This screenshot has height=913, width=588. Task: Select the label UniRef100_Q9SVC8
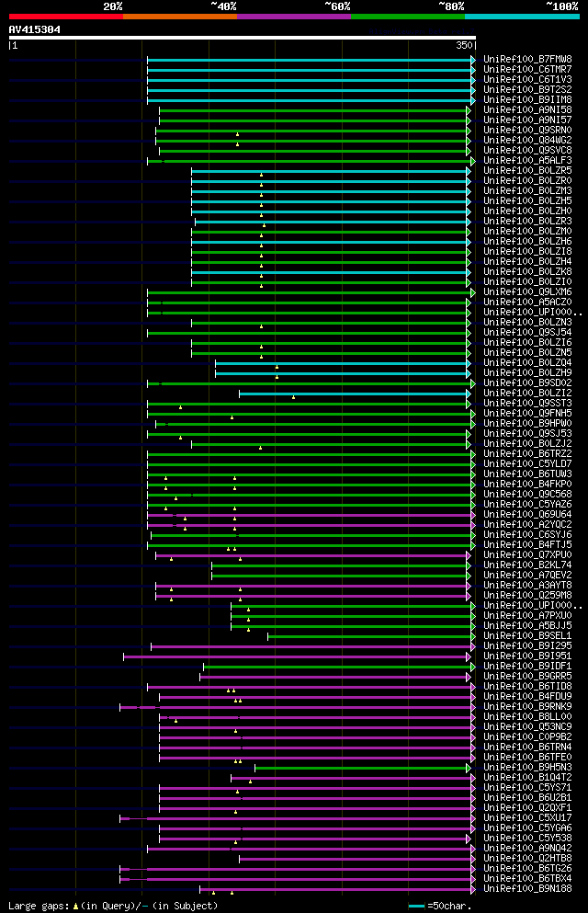[527, 150]
